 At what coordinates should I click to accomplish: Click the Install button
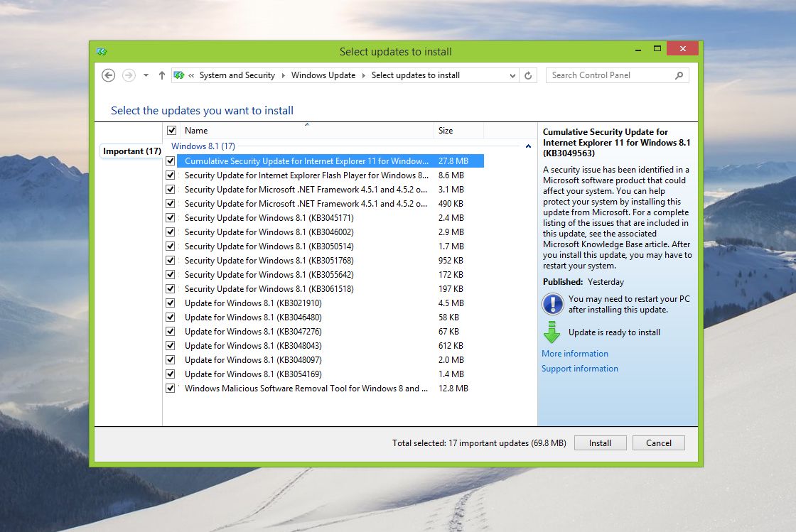(600, 443)
